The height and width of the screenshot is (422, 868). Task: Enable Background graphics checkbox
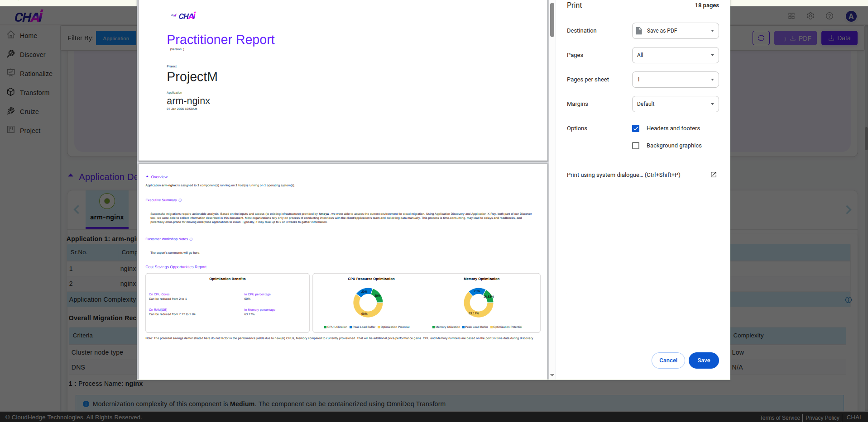636,146
